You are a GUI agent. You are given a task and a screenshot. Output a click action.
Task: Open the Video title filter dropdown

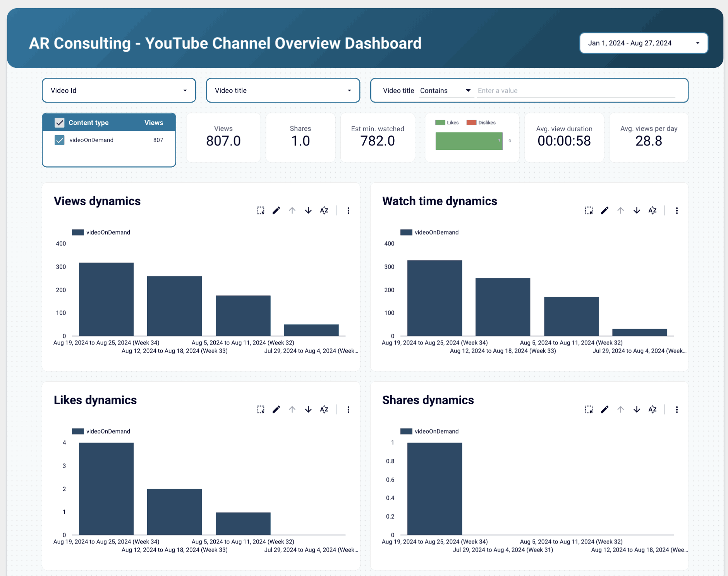tap(283, 90)
